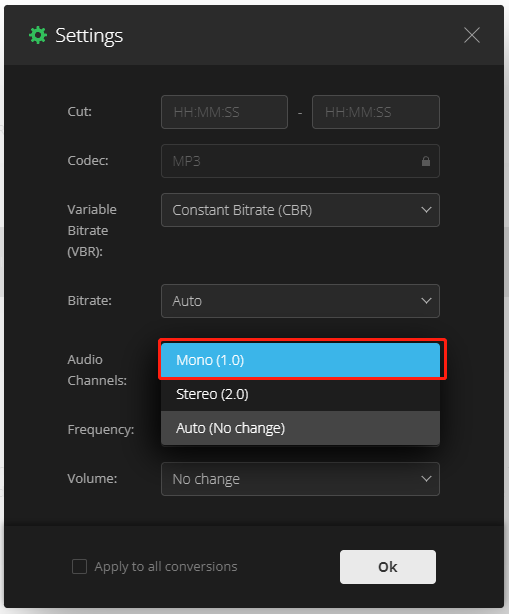This screenshot has height=614, width=509.
Task: Click the green Settings gear icon
Action: [38, 35]
